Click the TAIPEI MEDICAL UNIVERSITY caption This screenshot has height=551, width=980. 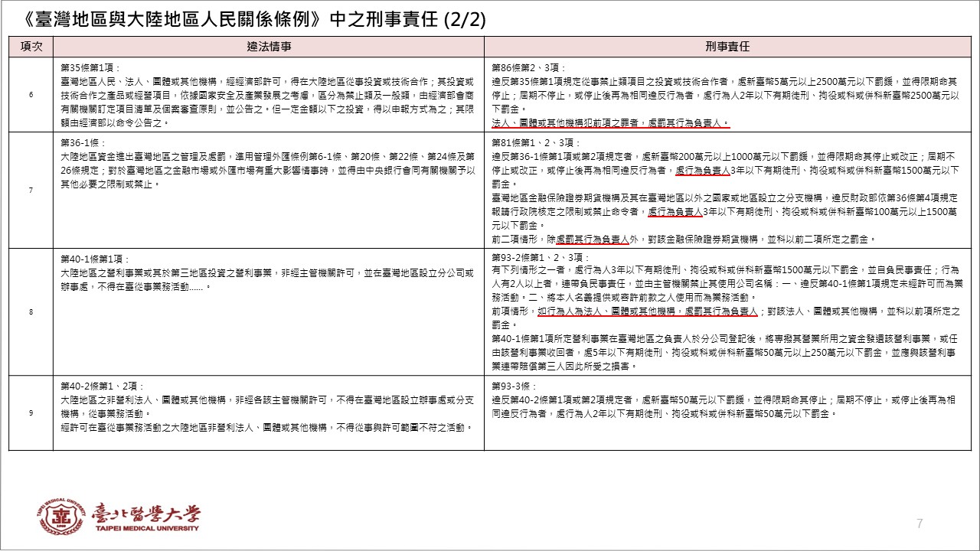tap(145, 528)
